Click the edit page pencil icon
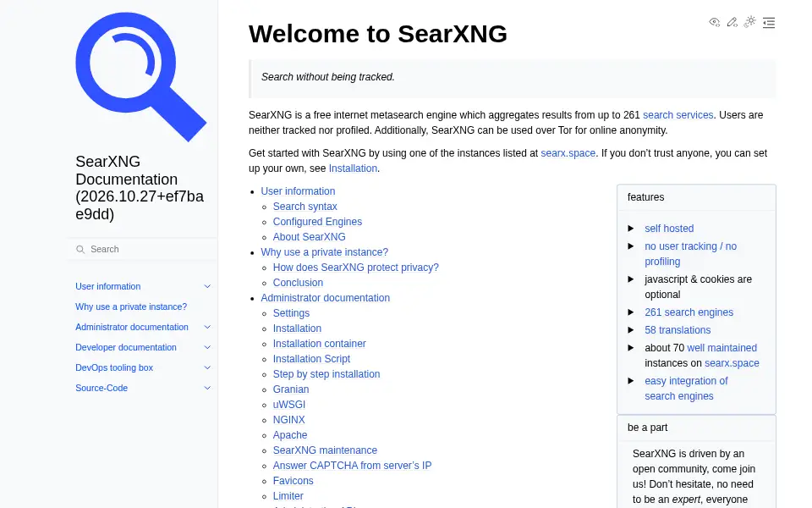 click(x=732, y=22)
